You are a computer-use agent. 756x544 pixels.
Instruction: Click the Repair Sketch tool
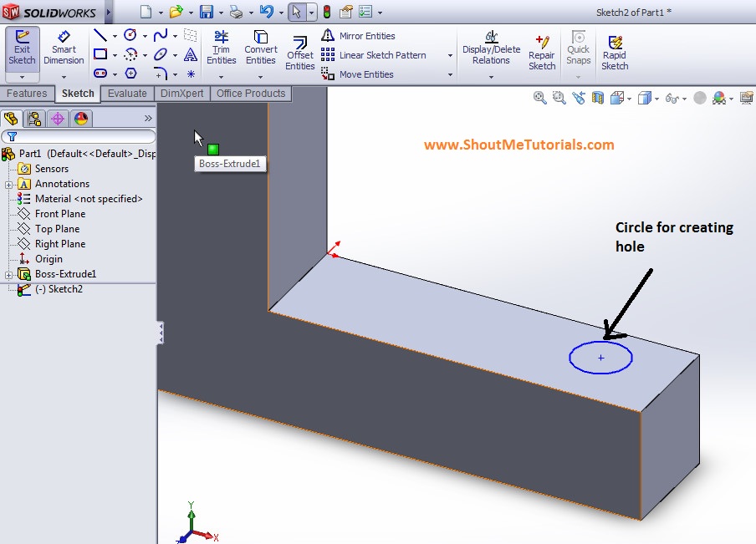tap(542, 53)
